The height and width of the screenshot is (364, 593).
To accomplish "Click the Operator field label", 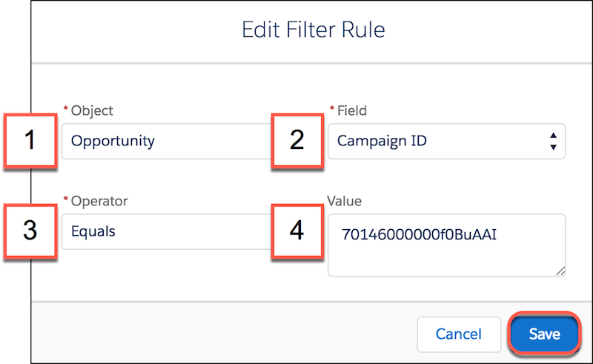I will pos(99,202).
